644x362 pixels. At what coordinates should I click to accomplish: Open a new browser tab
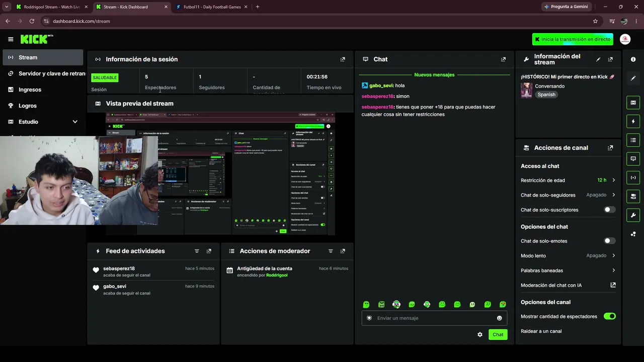click(258, 7)
